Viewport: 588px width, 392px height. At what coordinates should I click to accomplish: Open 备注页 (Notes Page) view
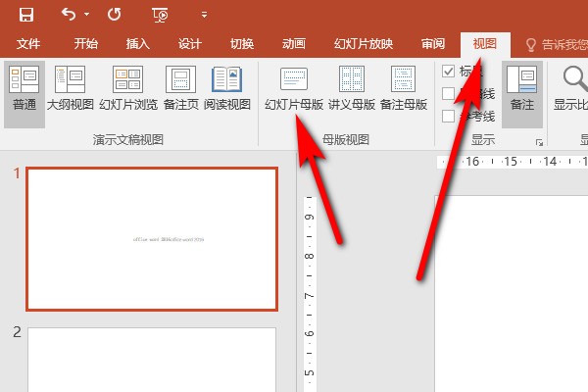[180, 88]
